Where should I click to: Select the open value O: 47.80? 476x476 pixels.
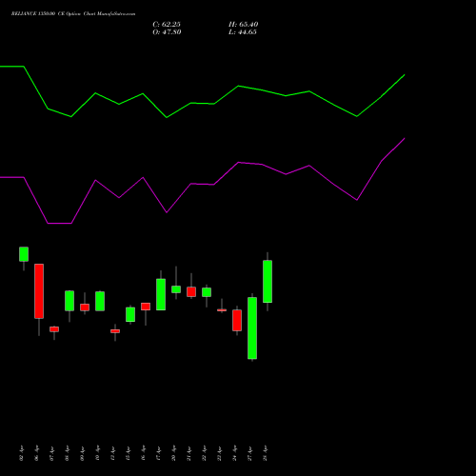point(167,32)
